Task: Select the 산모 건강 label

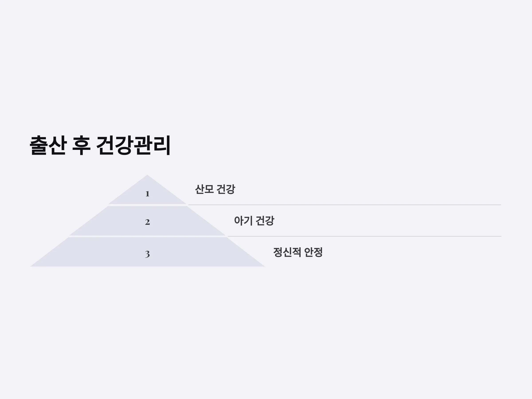Action: coord(215,189)
